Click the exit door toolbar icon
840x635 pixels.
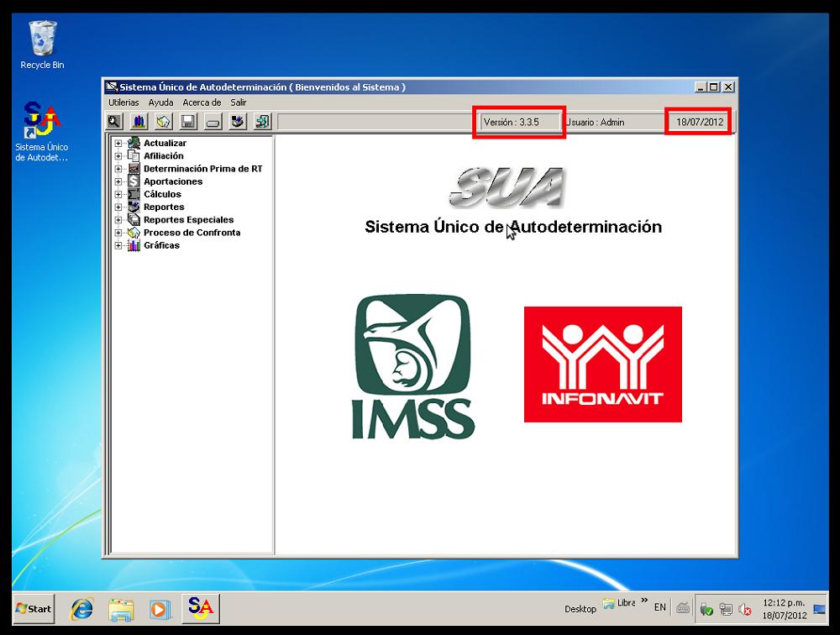click(x=261, y=121)
